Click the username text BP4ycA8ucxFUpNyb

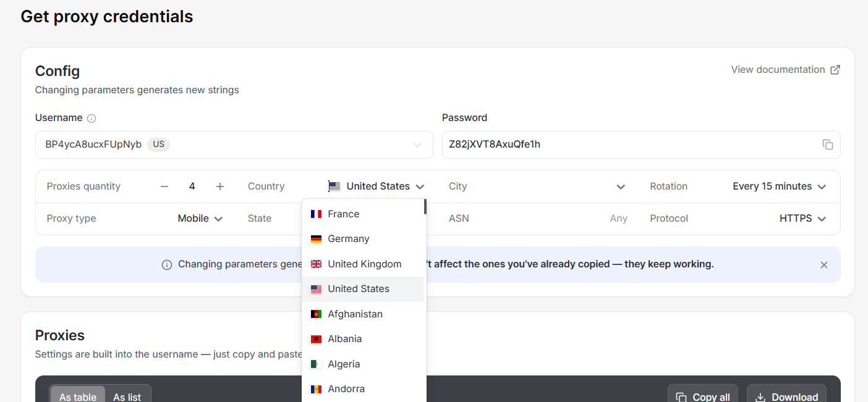tap(93, 144)
